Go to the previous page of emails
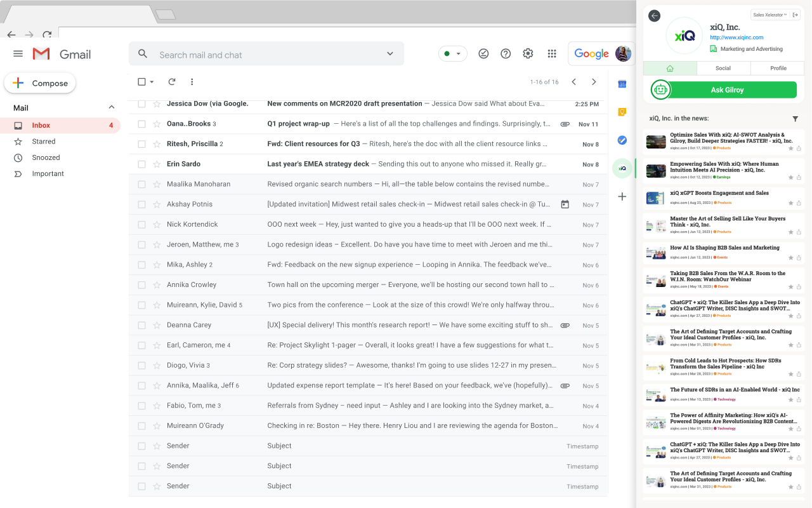Screen dimensions: 812x508 tap(573, 82)
